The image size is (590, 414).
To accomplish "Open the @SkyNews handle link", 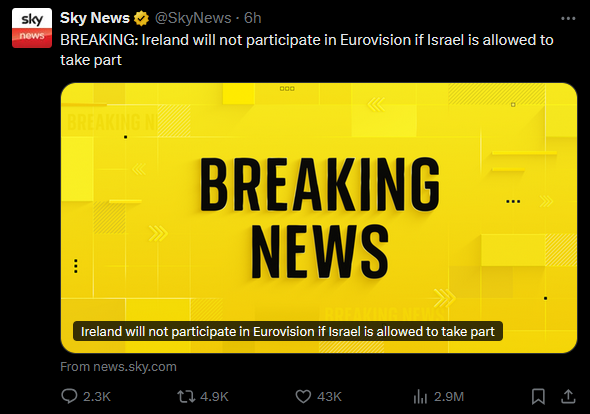I will [x=193, y=18].
